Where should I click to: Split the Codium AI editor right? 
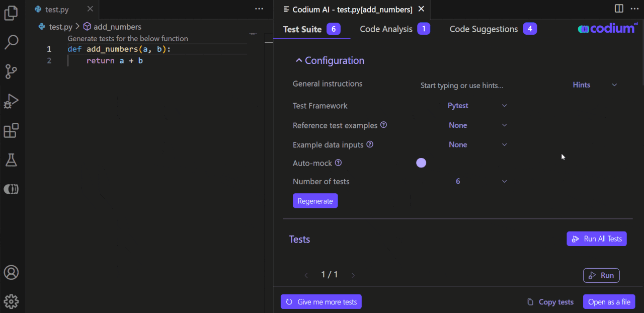pos(619,9)
